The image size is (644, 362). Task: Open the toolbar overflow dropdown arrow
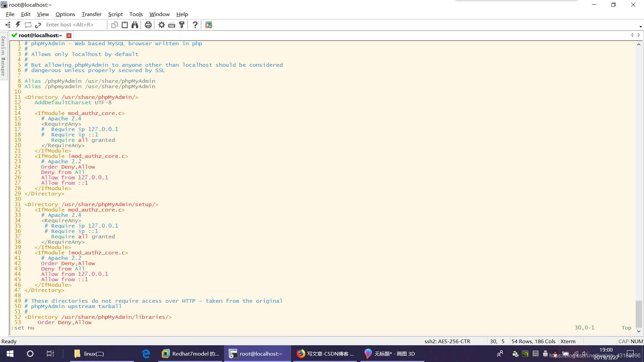tap(640, 26)
